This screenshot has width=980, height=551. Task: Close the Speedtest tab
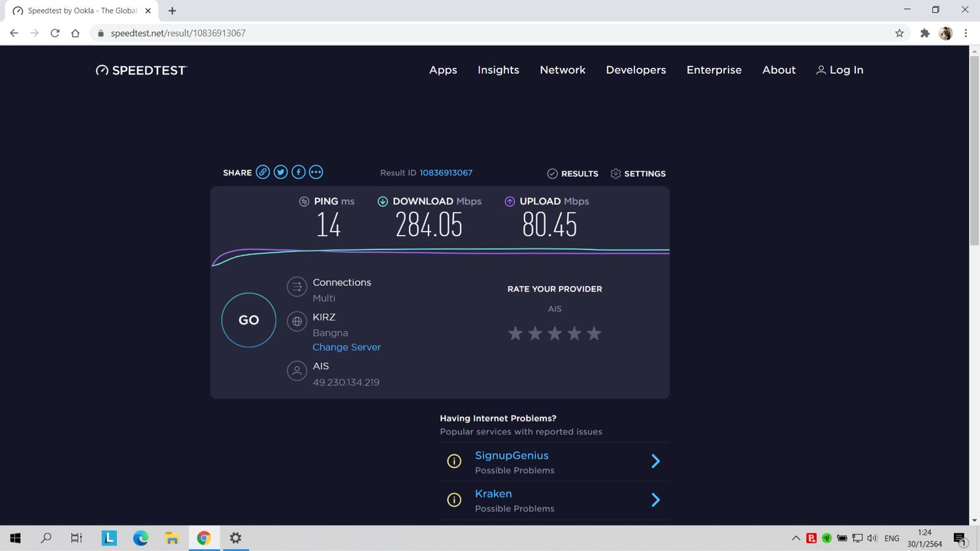pyautogui.click(x=148, y=10)
